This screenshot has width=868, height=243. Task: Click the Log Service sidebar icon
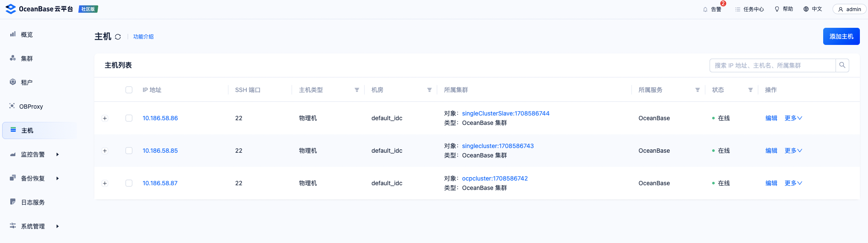13,202
